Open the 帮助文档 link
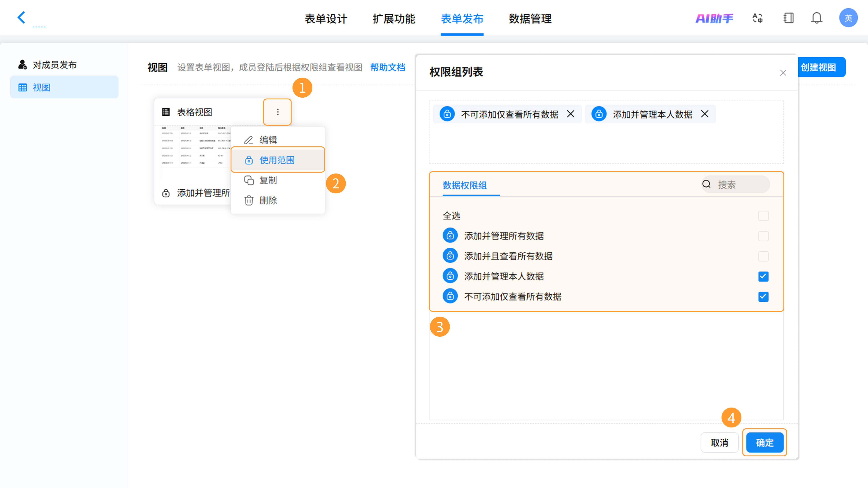 click(387, 67)
